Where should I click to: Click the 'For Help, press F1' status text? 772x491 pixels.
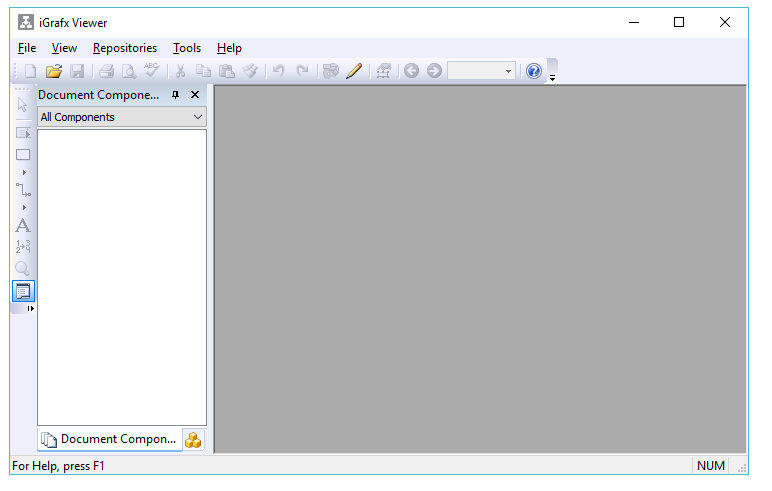click(x=58, y=466)
